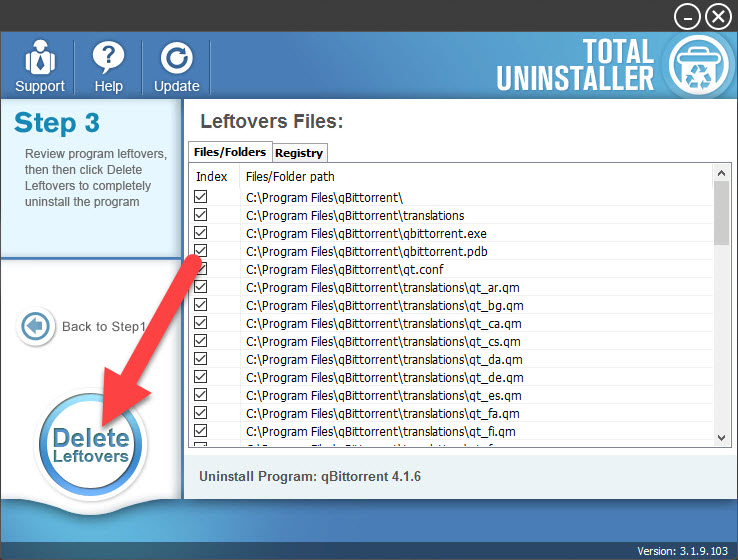Toggle the qbittorrent.exe checkbox
The image size is (738, 560).
[x=201, y=232]
